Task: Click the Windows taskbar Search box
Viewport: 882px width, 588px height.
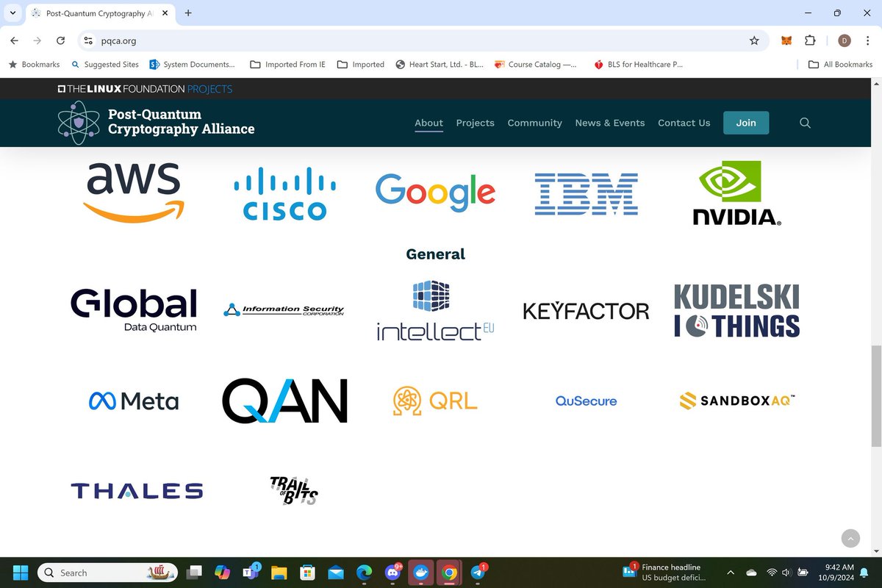Action: coord(108,573)
